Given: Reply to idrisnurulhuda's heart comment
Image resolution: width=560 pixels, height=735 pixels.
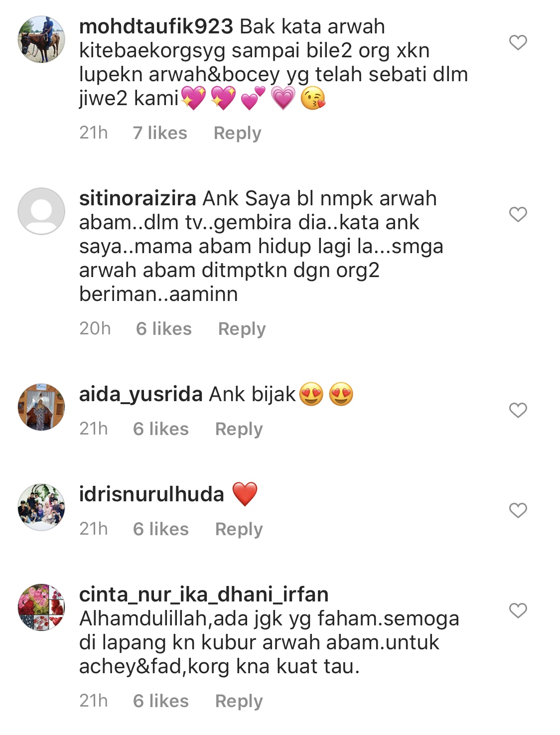Looking at the screenshot, I should [239, 529].
